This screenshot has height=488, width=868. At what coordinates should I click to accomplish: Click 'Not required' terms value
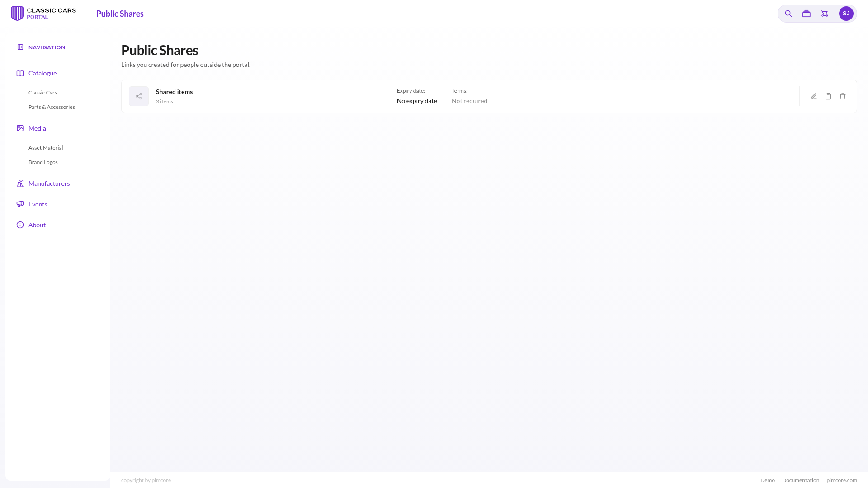469,101
